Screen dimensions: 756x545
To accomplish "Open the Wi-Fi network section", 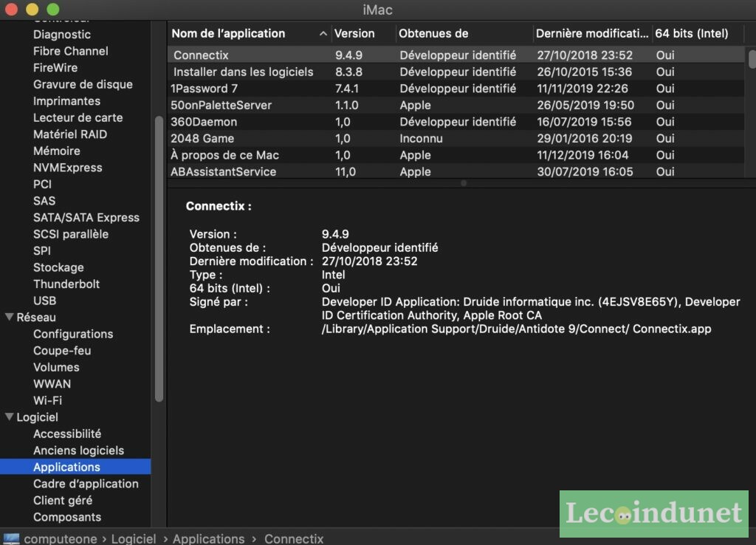I will click(47, 400).
